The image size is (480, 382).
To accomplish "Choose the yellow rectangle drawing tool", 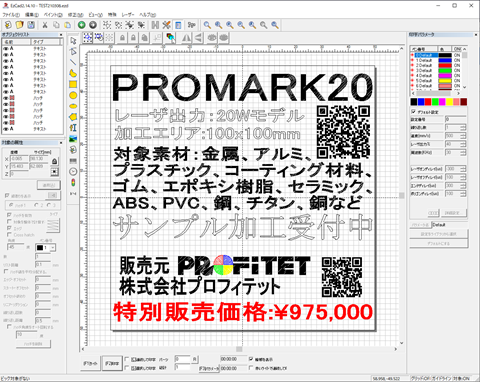I will [x=73, y=84].
